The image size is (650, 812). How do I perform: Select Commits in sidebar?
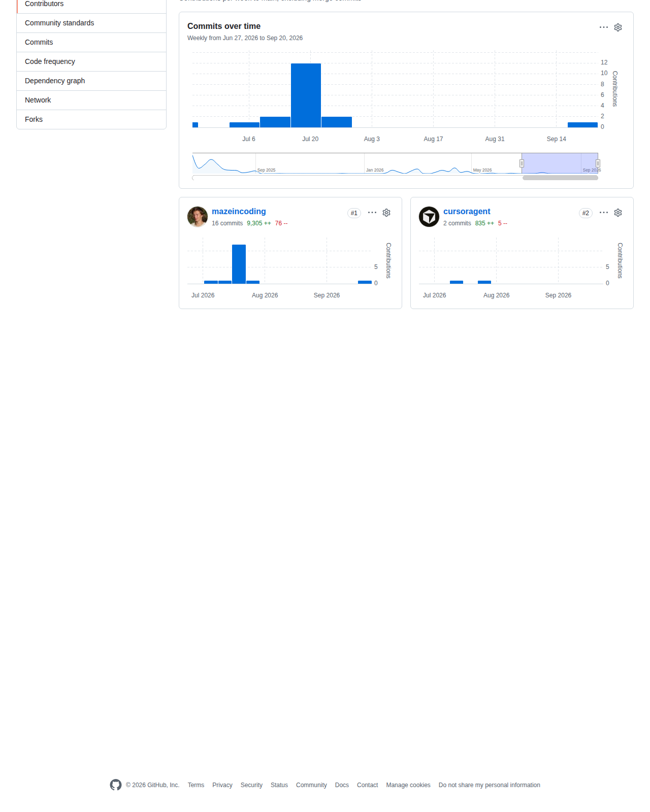(91, 42)
